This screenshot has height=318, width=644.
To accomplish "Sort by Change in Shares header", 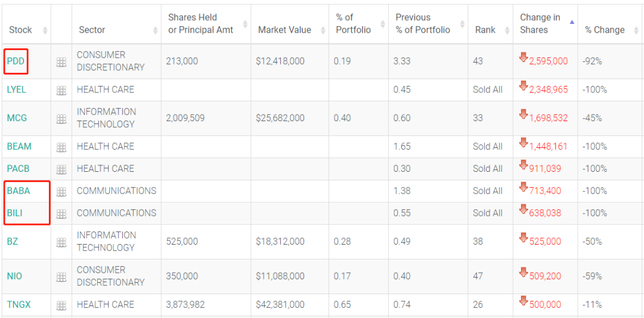I will [540, 24].
